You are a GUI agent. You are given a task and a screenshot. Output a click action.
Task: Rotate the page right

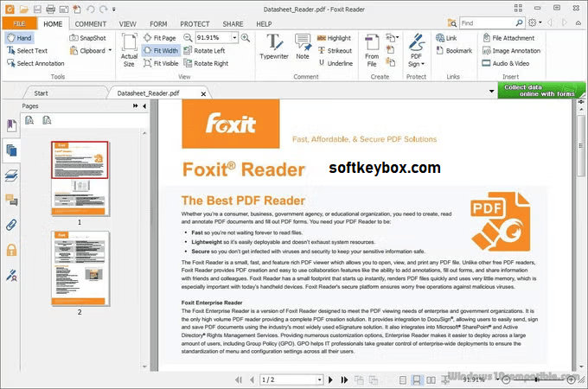click(x=206, y=63)
